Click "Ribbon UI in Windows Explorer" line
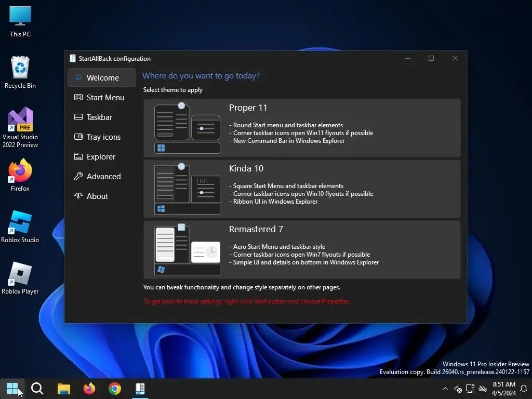The height and width of the screenshot is (399, 532). coord(273,202)
